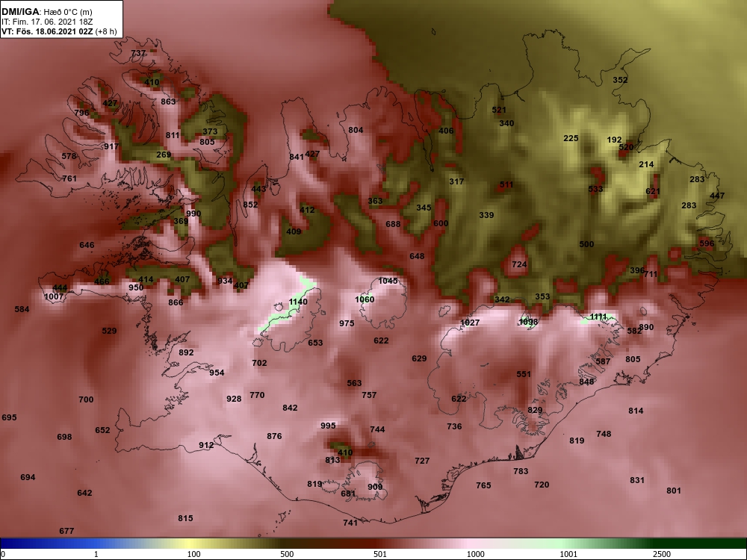Click the 551 value on Vatnajökull

tap(524, 374)
